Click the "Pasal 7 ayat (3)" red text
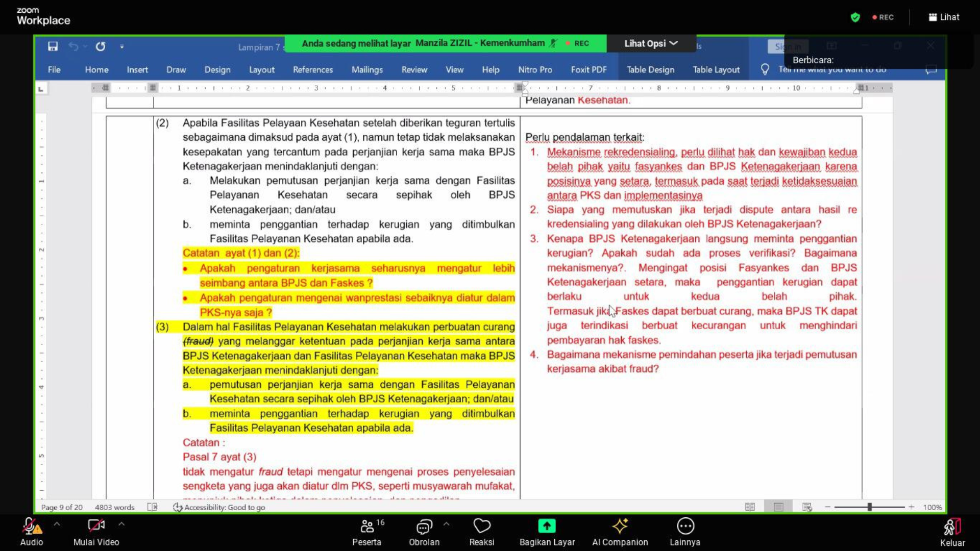The image size is (980, 551). [219, 457]
